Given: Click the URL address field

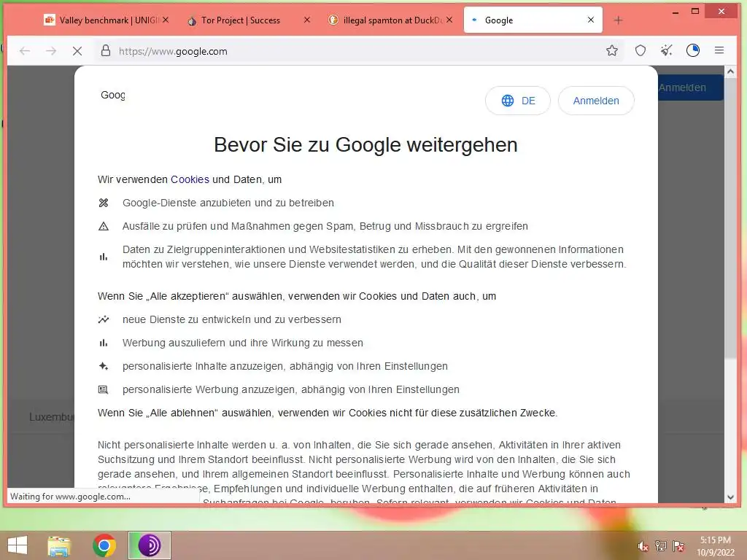Looking at the screenshot, I should point(357,51).
